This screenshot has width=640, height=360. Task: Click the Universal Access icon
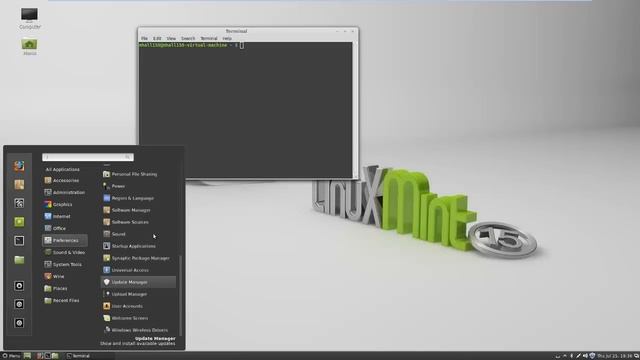tap(107, 270)
